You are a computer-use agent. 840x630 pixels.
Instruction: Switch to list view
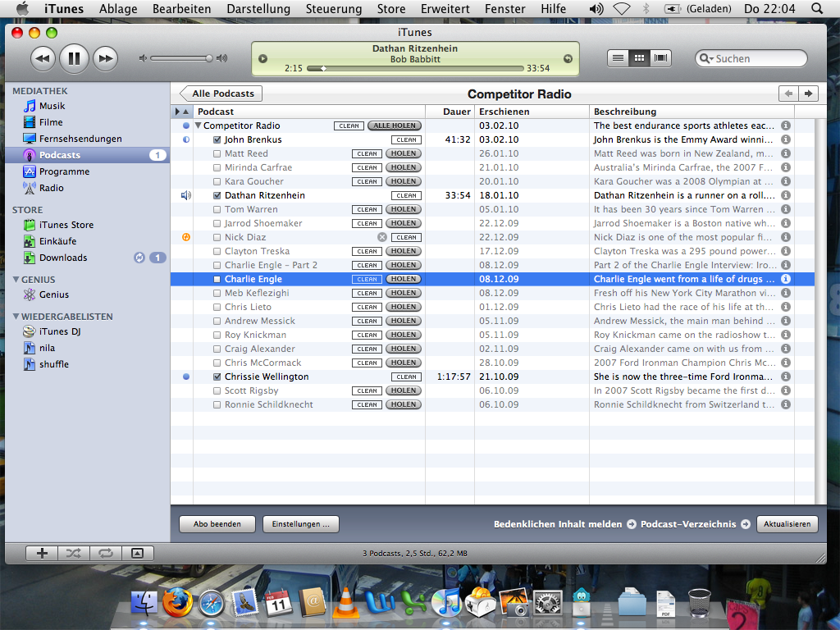click(618, 58)
